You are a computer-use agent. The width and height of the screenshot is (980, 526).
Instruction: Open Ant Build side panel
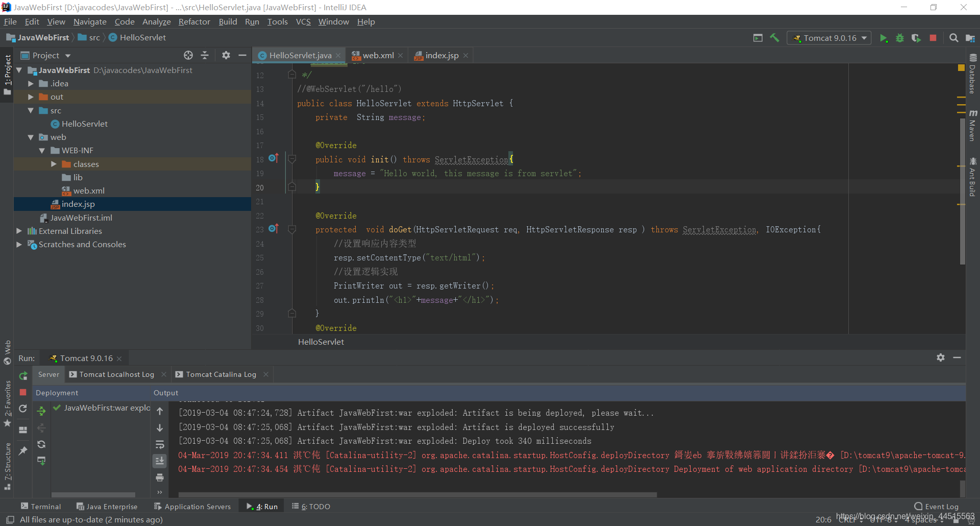pyautogui.click(x=973, y=178)
